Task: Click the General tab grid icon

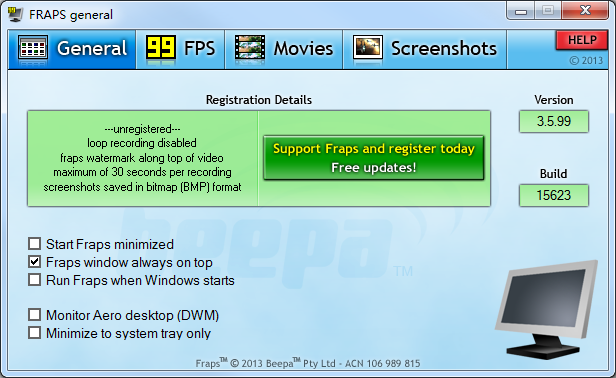Action: tap(33, 48)
